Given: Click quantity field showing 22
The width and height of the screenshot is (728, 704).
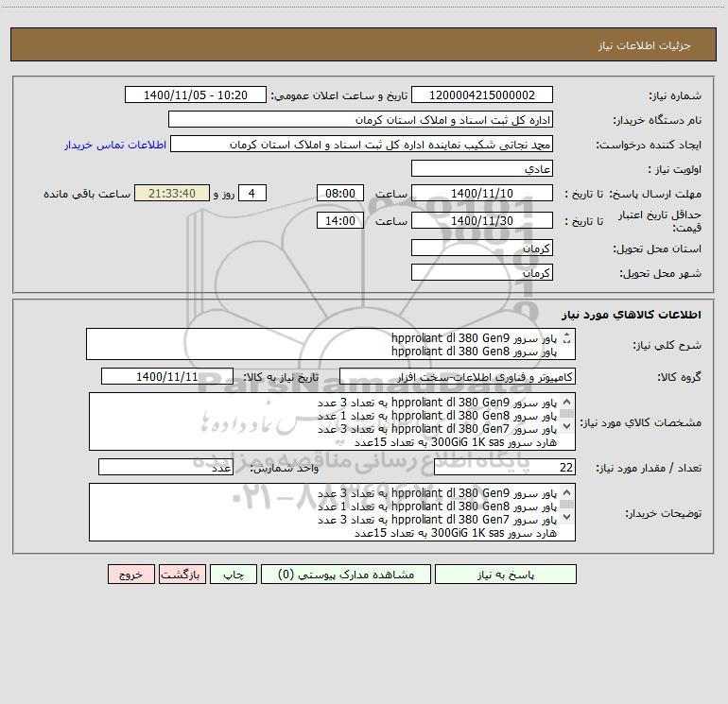Looking at the screenshot, I should click(x=505, y=467).
